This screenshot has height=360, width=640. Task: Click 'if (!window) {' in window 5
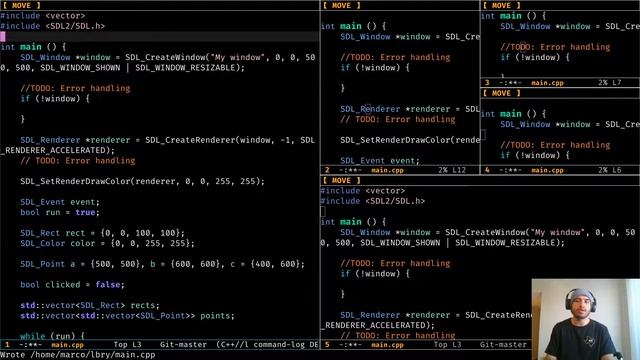[375, 274]
